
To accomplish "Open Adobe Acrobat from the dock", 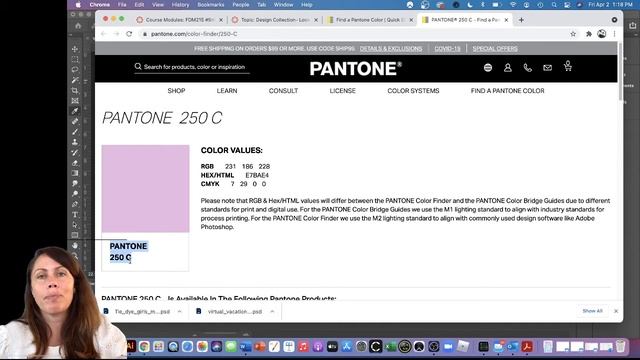I will pyautogui.click(x=527, y=347).
